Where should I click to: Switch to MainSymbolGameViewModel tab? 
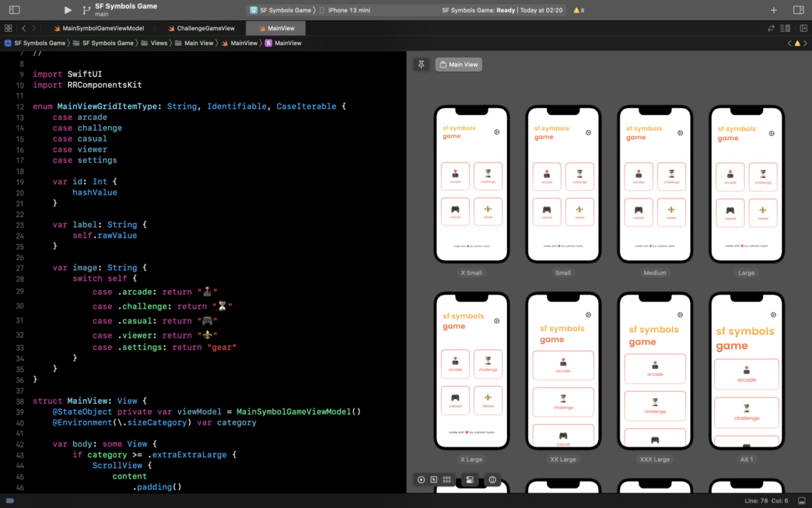pyautogui.click(x=98, y=28)
